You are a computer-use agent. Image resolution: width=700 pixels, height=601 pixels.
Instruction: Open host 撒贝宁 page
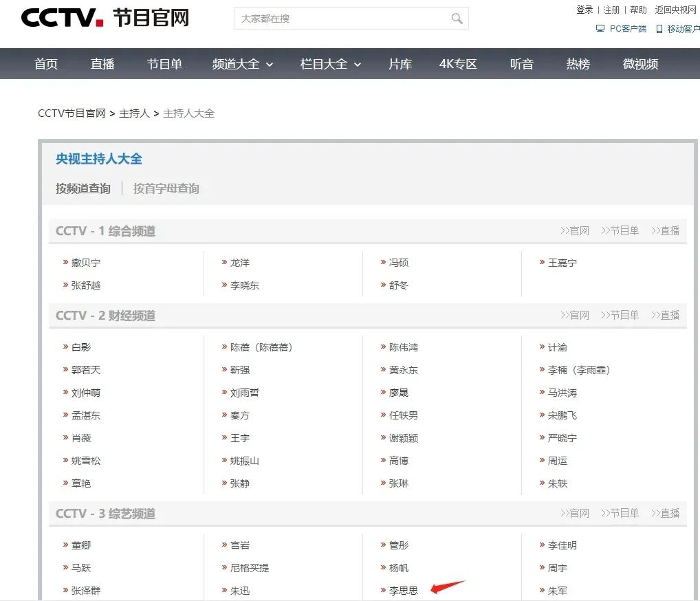pos(86,263)
